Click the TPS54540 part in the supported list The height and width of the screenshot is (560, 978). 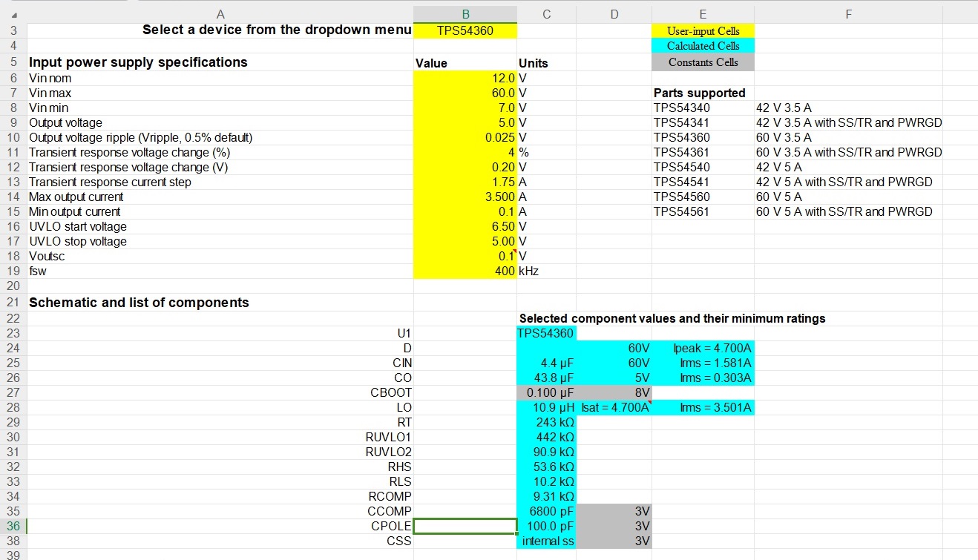point(681,167)
